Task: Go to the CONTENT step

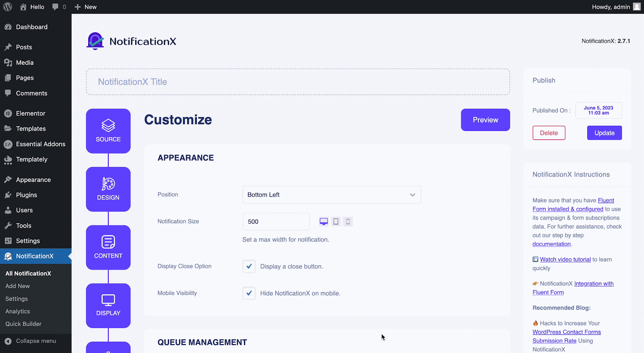Action: tap(108, 247)
